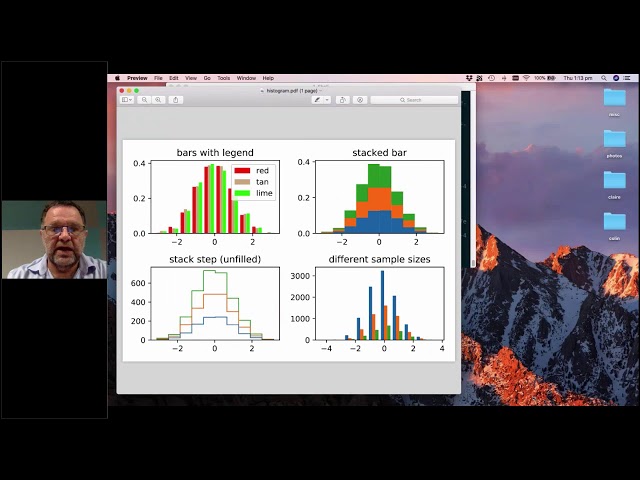Click the menu bar icon right of Dropbox
This screenshot has width=640, height=480.
coord(480,78)
